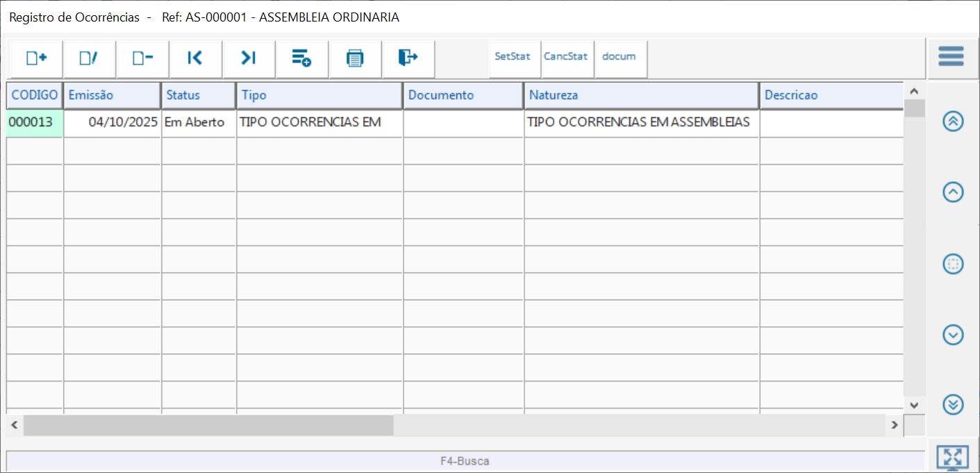Open the hamburger menu at top right
This screenshot has height=473, width=980.
[951, 56]
